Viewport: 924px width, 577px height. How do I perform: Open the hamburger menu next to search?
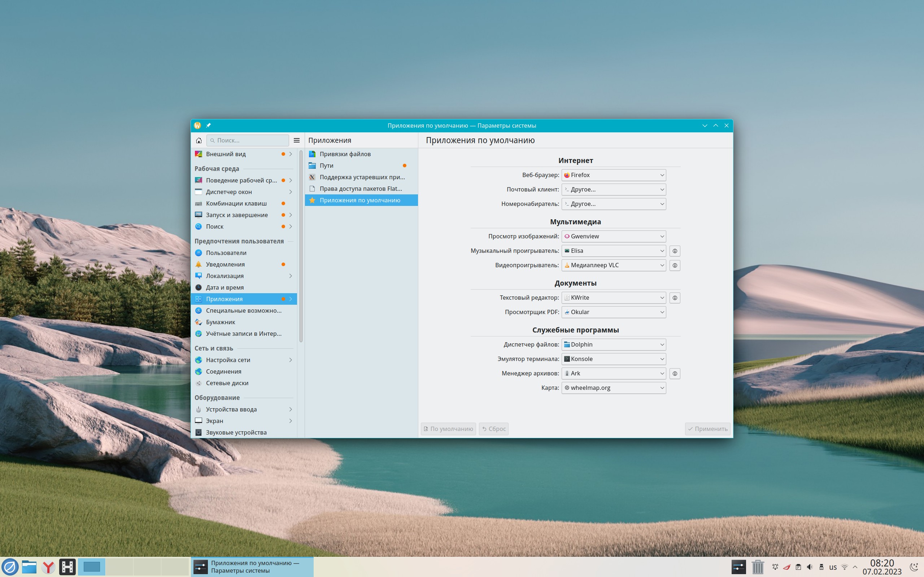297,140
